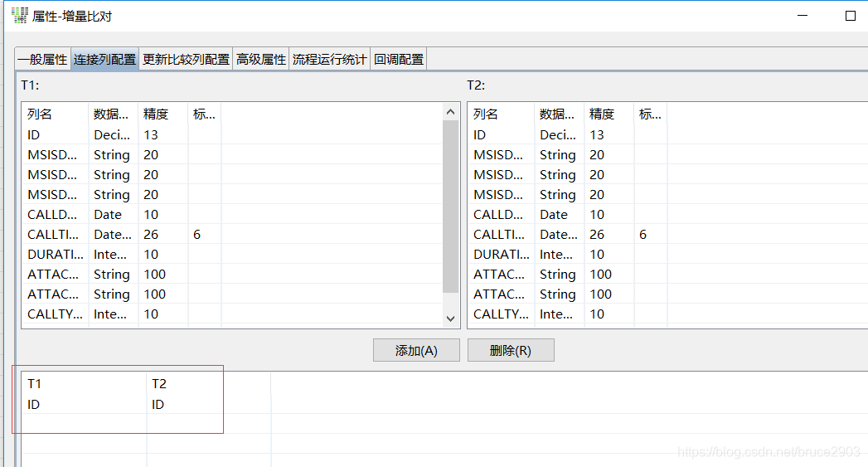This screenshot has width=868, height=467.
Task: Select the ID cell under T2 in join table
Action: pyautogui.click(x=209, y=405)
